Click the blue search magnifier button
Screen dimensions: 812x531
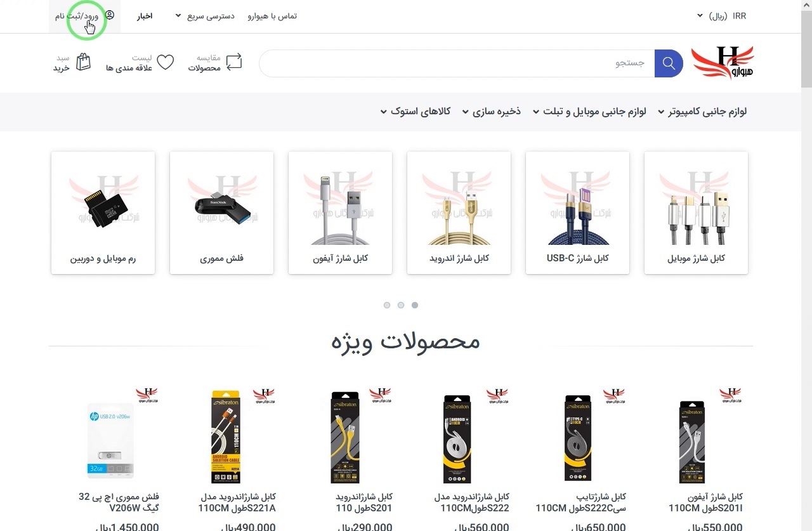pos(669,63)
